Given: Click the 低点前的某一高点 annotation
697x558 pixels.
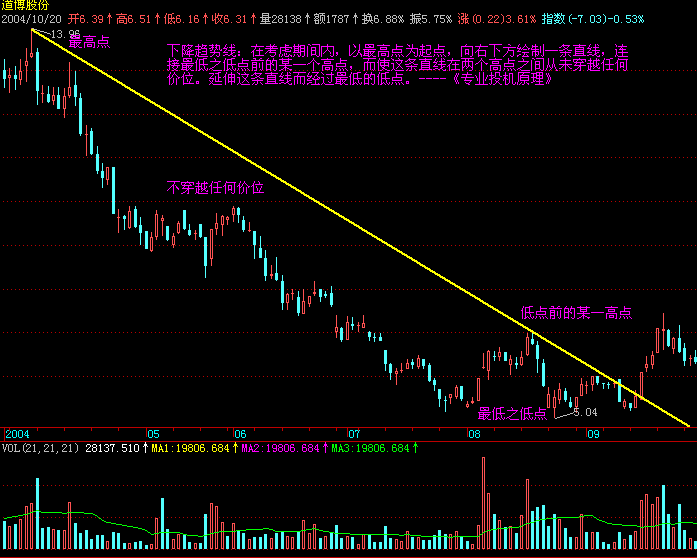Looking at the screenshot, I should 576,313.
